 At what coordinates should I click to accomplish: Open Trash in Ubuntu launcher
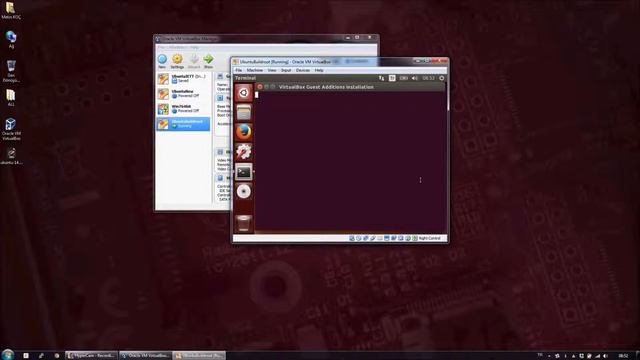click(x=244, y=223)
